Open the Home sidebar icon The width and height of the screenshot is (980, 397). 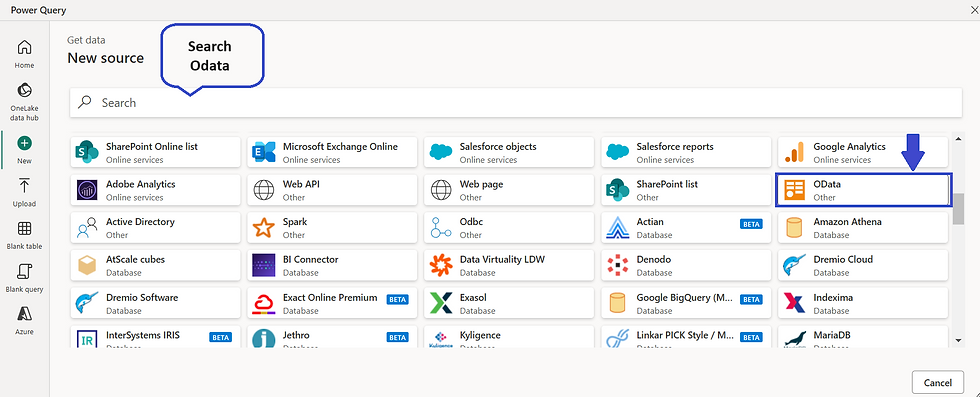[24, 54]
